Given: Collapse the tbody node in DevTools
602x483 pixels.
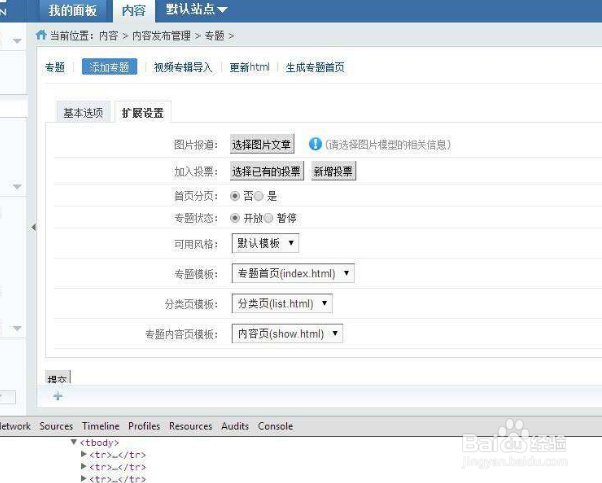Looking at the screenshot, I should click(74, 442).
